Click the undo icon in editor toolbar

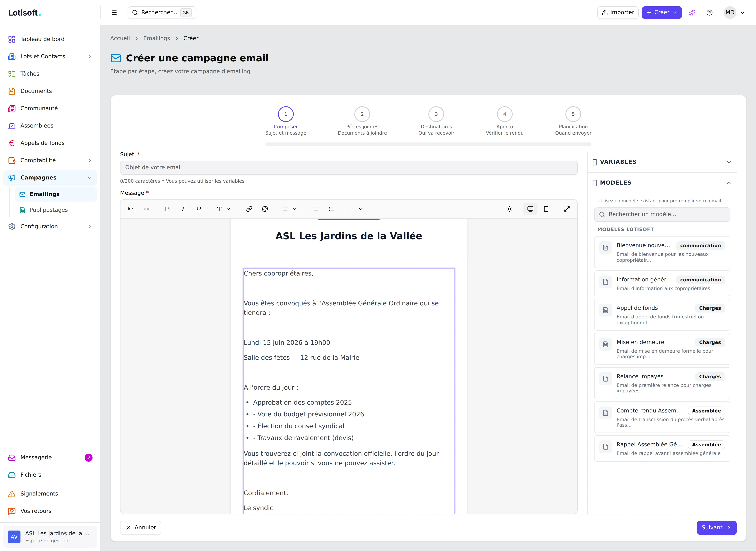click(x=131, y=209)
